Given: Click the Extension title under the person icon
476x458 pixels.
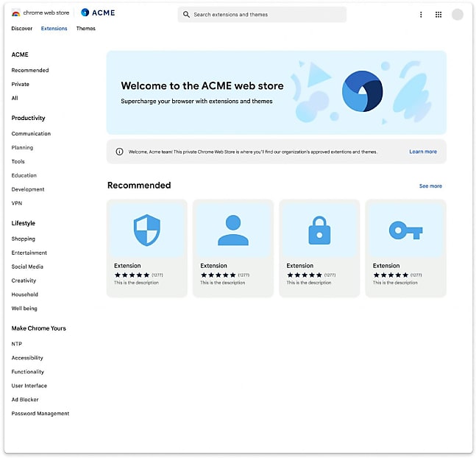Looking at the screenshot, I should [x=213, y=266].
